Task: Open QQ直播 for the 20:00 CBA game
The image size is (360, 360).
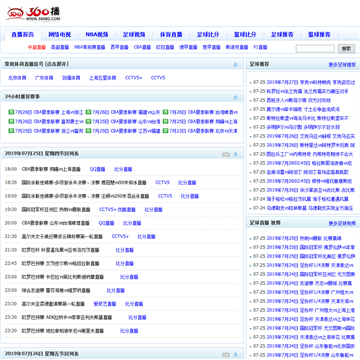Action: coord(106,223)
